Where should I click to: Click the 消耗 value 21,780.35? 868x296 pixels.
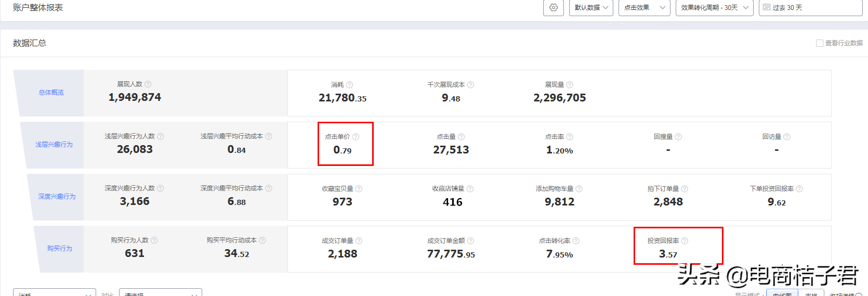pyautogui.click(x=343, y=98)
